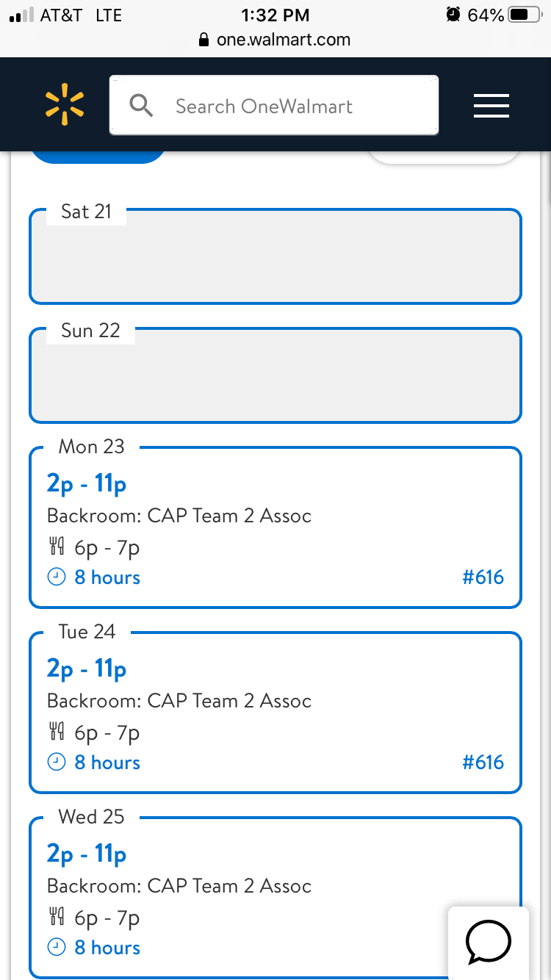Click partially hidden blue button at top
The height and width of the screenshot is (980, 551).
98,156
